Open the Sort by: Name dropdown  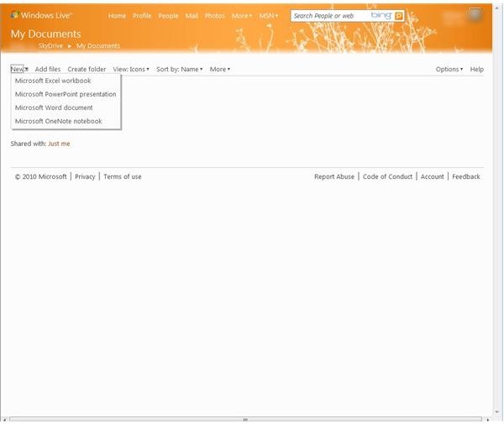coord(180,69)
